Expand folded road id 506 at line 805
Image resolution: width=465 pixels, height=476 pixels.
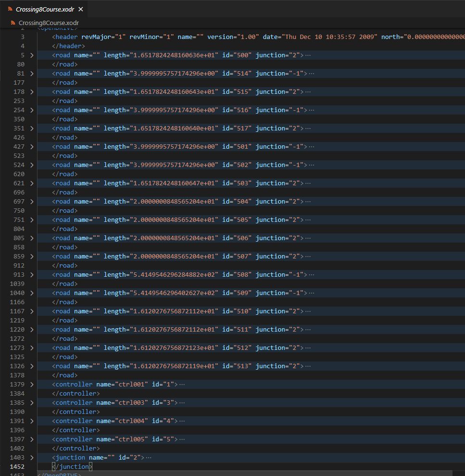[x=32, y=238]
